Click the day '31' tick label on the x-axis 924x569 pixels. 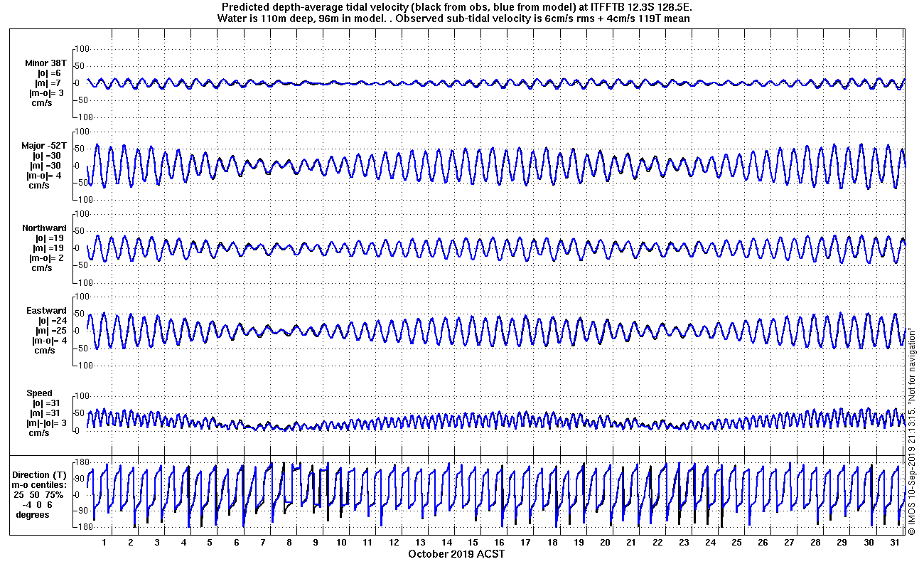894,543
